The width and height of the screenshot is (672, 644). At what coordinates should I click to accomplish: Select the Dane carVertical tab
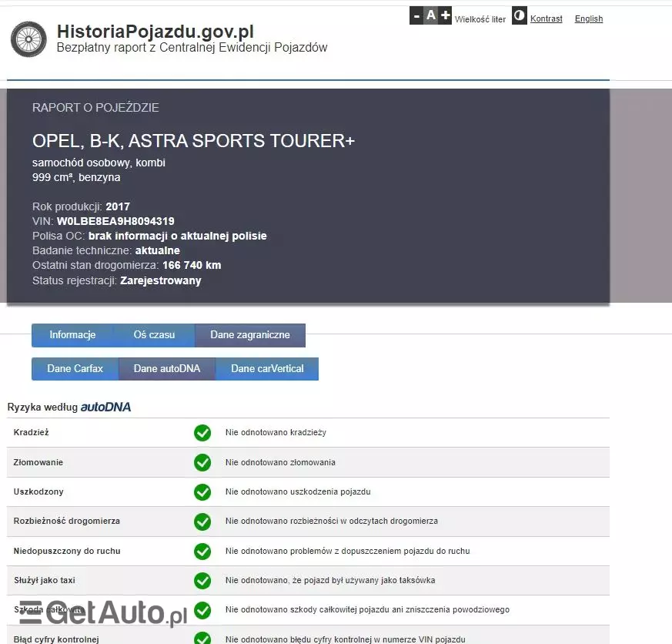266,368
